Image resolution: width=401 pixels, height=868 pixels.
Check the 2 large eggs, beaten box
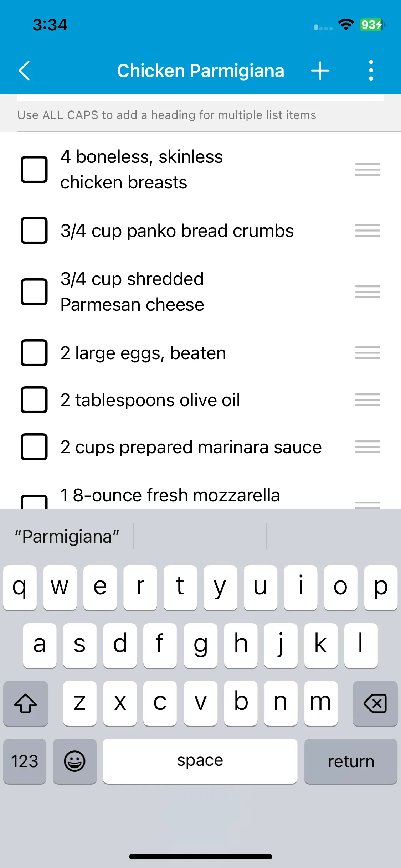(x=34, y=353)
